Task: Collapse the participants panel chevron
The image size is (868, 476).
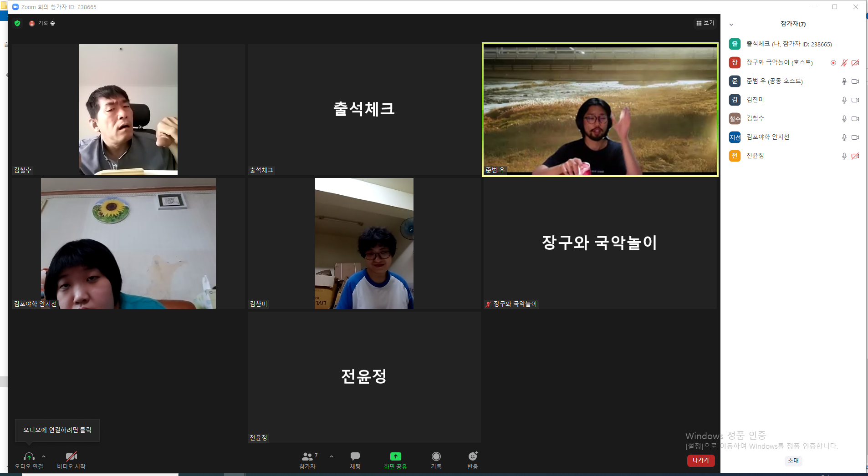Action: pyautogui.click(x=731, y=25)
